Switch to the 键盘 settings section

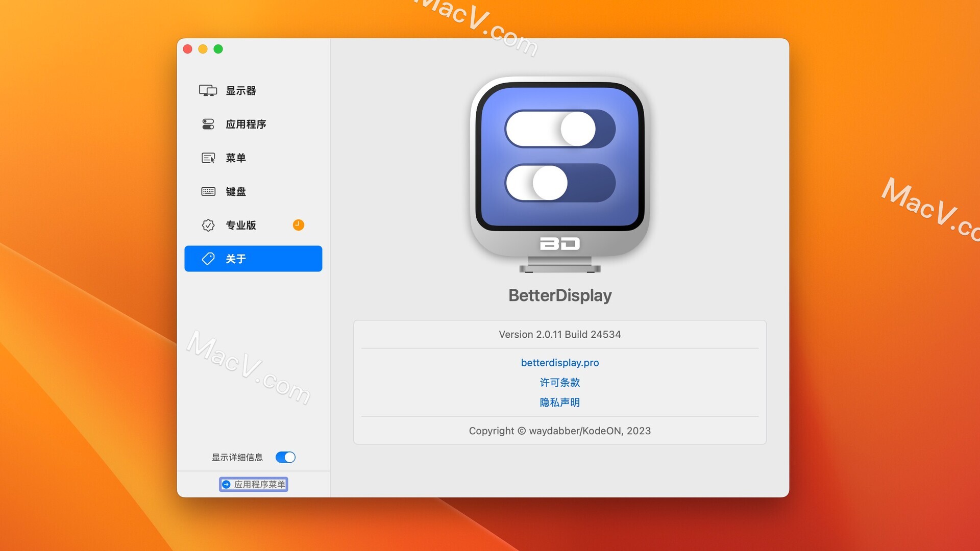tap(236, 192)
